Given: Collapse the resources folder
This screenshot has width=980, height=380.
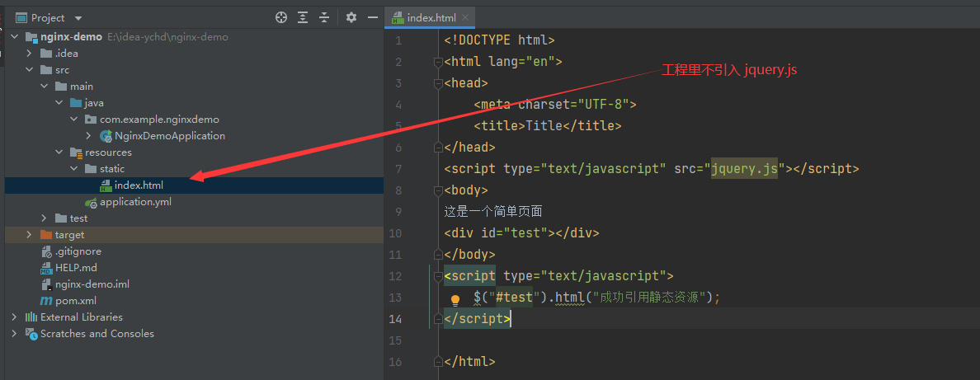Looking at the screenshot, I should tap(59, 152).
